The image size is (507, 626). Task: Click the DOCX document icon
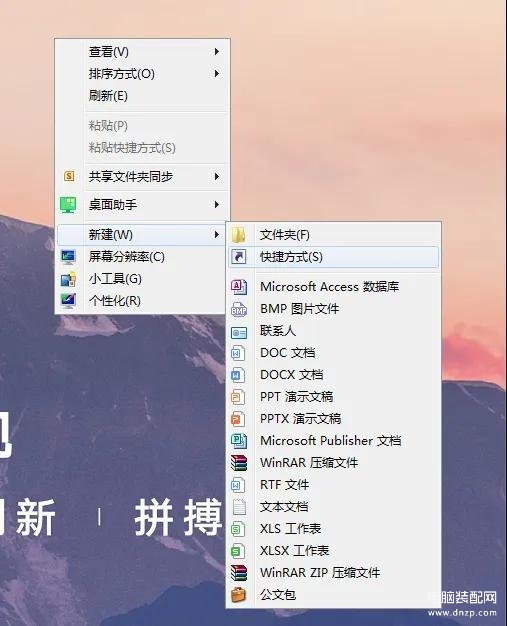tap(238, 375)
